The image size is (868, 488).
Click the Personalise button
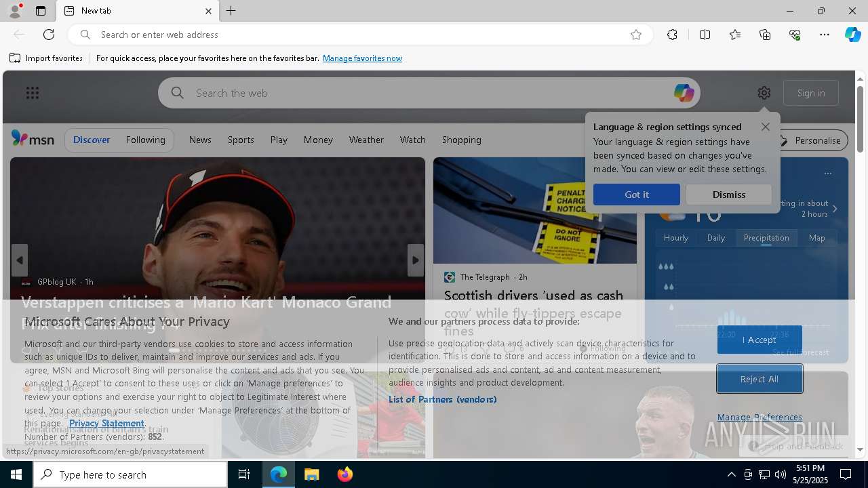[x=811, y=140]
